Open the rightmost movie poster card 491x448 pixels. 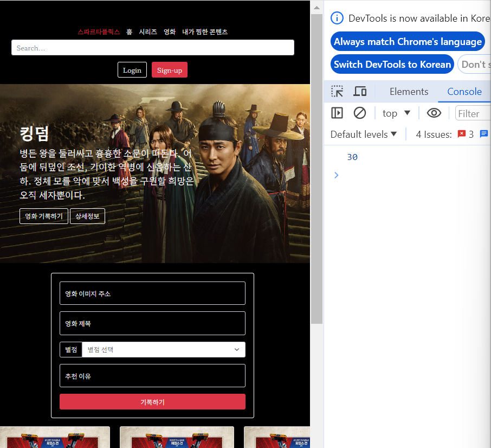(x=277, y=437)
